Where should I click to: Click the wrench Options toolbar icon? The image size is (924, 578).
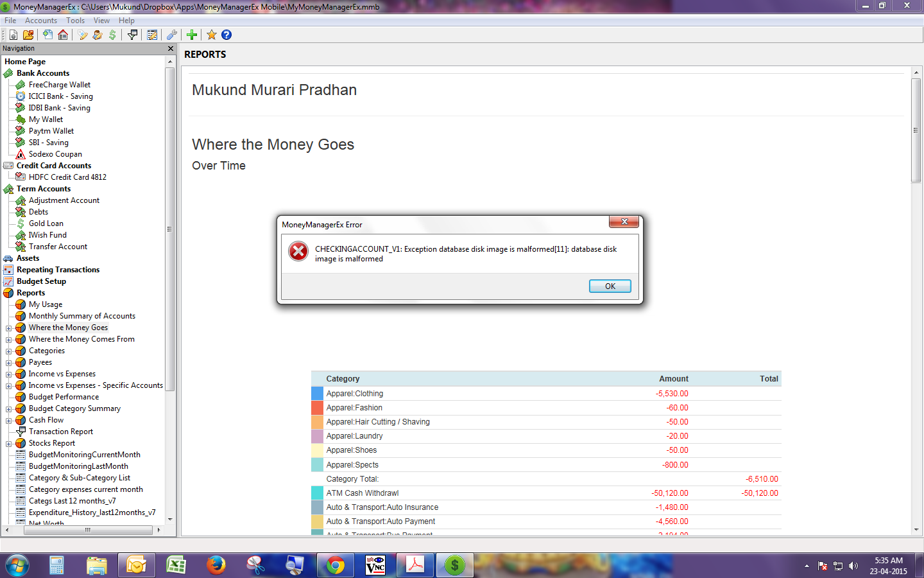tap(172, 35)
